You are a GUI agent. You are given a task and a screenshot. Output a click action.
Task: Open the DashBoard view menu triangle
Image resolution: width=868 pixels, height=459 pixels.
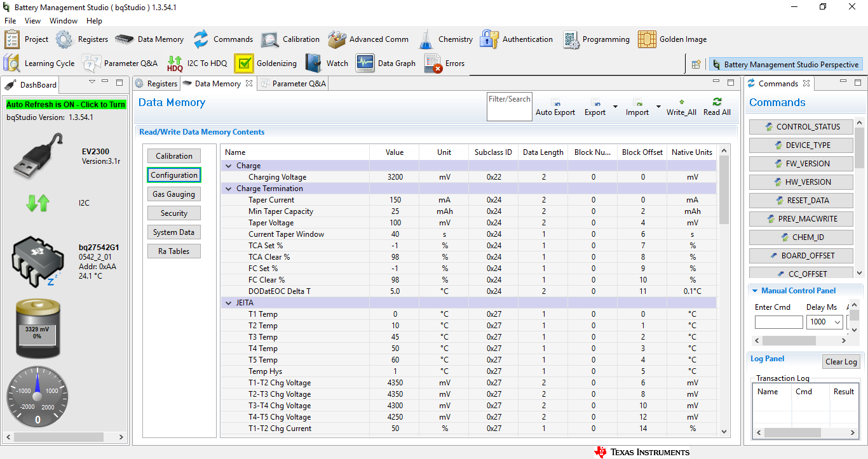(92, 82)
